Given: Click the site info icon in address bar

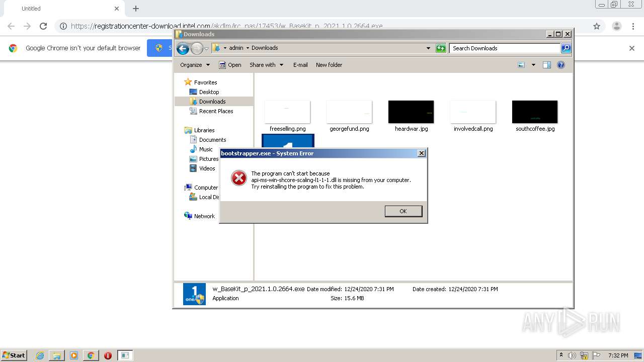Looking at the screenshot, I should pos(63,26).
